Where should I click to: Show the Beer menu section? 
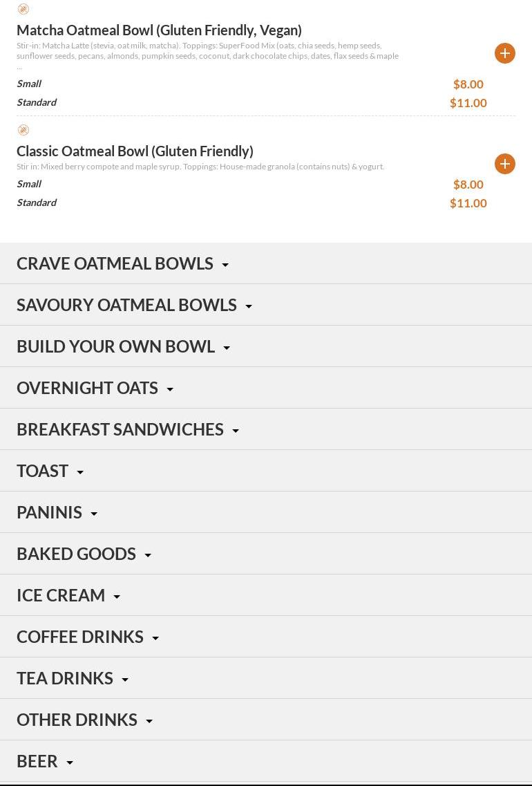click(x=266, y=761)
